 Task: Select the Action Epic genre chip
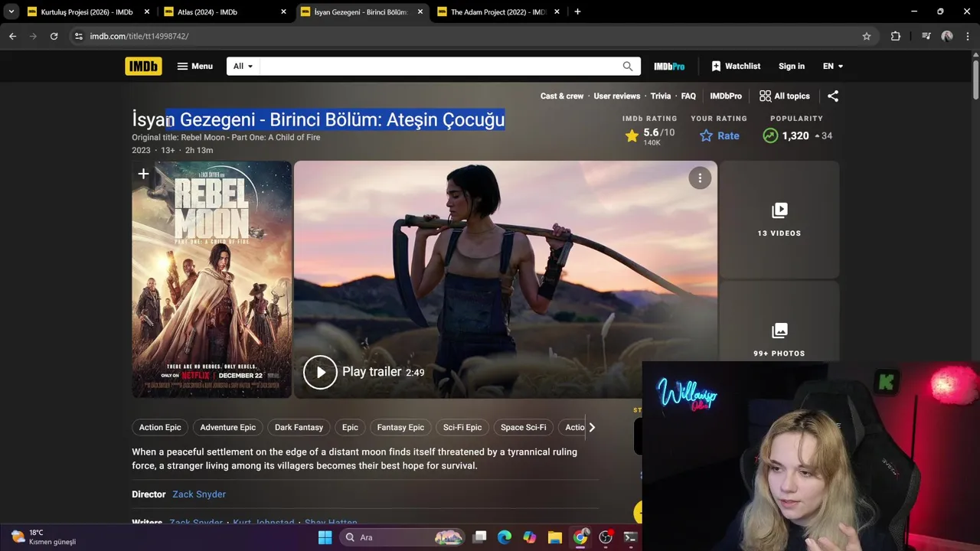pyautogui.click(x=160, y=428)
